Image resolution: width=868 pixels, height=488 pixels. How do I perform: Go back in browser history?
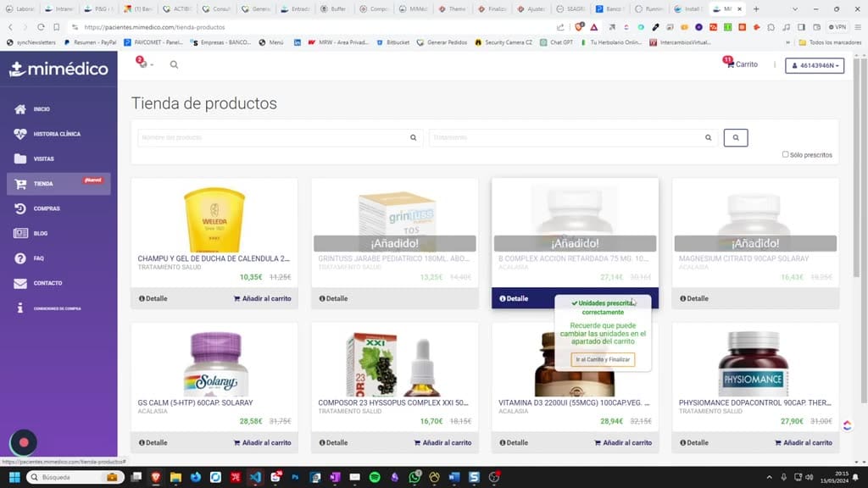click(x=10, y=26)
